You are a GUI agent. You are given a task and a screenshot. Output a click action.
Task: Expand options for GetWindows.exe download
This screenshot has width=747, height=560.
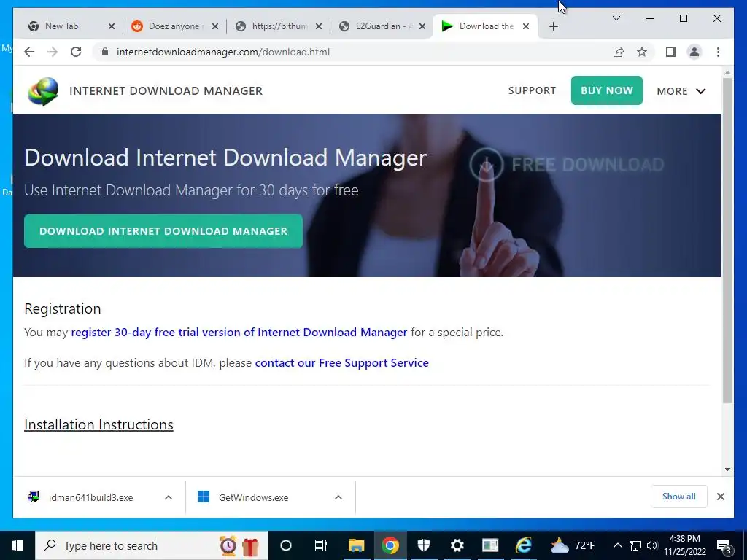tap(338, 497)
